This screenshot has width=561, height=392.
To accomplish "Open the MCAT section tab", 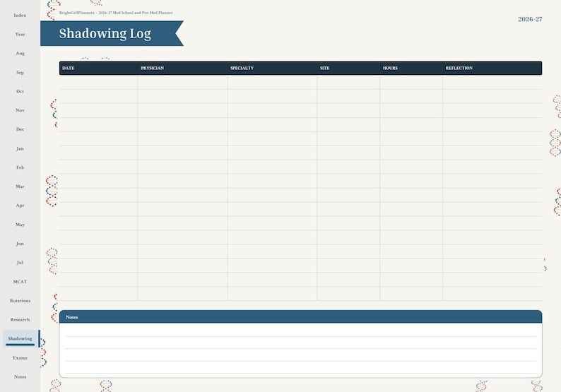I will (20, 282).
